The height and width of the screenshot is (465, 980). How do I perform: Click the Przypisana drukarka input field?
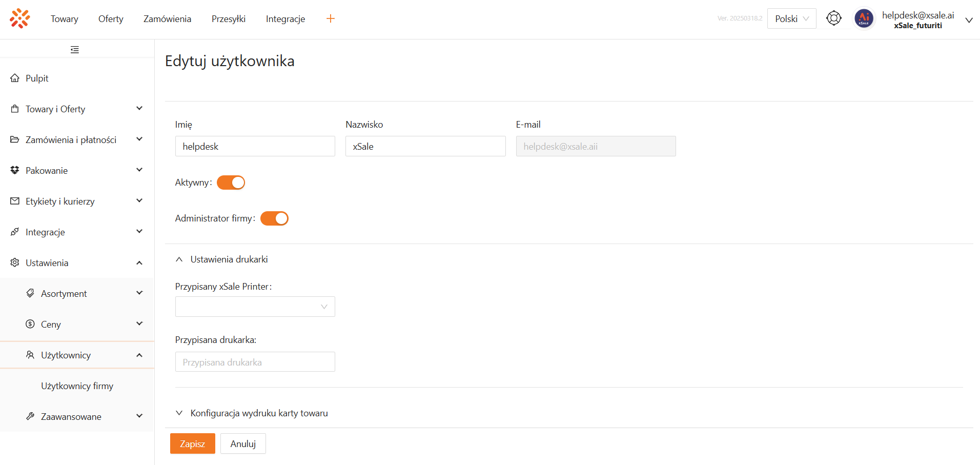coord(255,362)
